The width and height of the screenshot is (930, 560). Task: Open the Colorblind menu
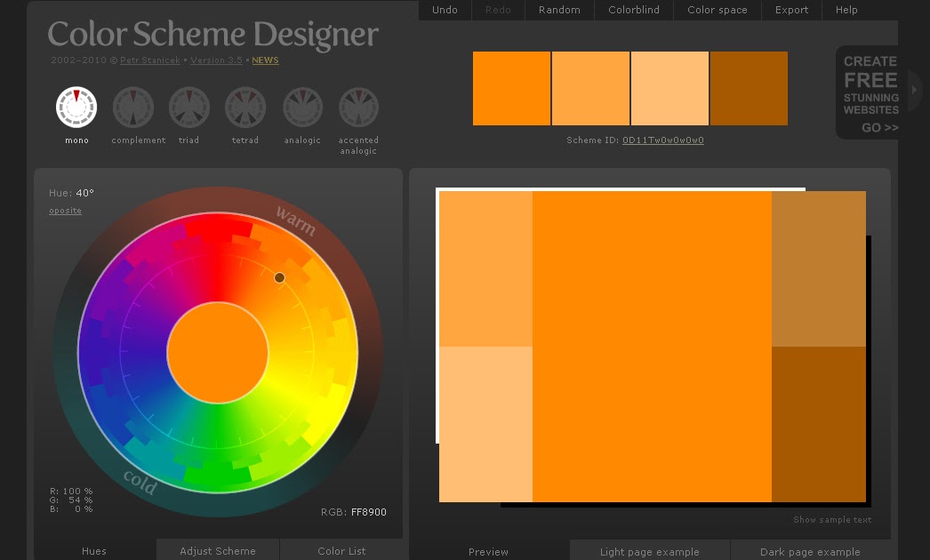pyautogui.click(x=633, y=10)
